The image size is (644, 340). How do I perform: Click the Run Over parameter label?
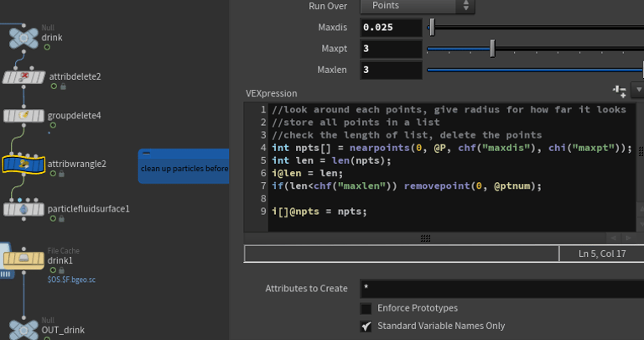point(328,6)
